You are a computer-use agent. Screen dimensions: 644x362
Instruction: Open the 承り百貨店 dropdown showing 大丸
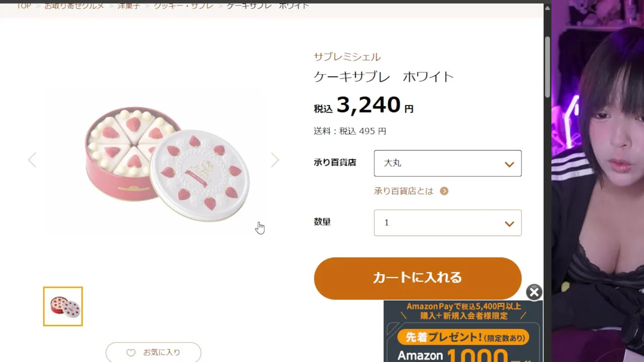click(x=447, y=163)
